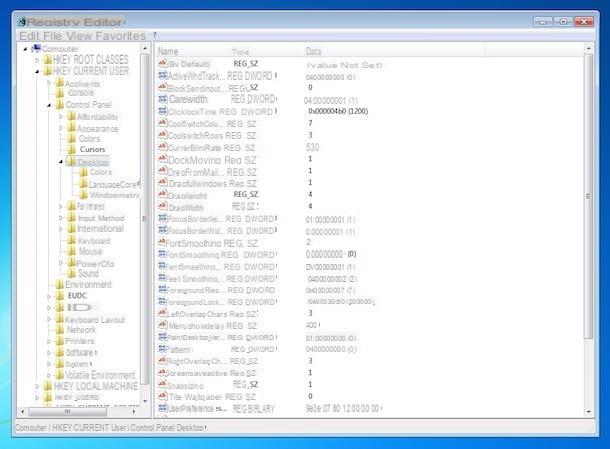The image size is (610, 449).
Task: Open the Edit menu
Action: click(29, 36)
